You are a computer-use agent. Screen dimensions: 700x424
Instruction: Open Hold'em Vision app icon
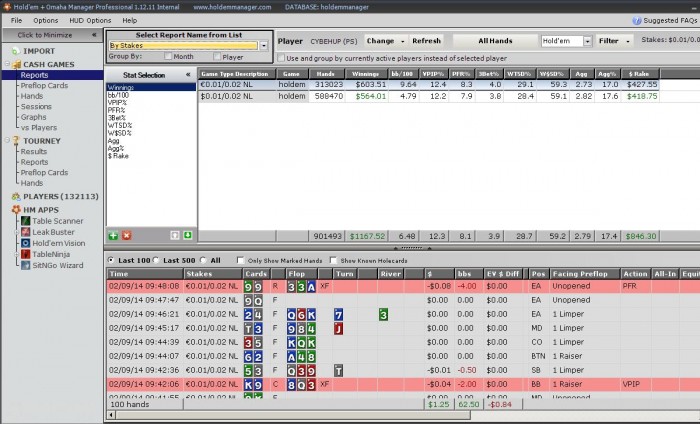tap(25, 243)
